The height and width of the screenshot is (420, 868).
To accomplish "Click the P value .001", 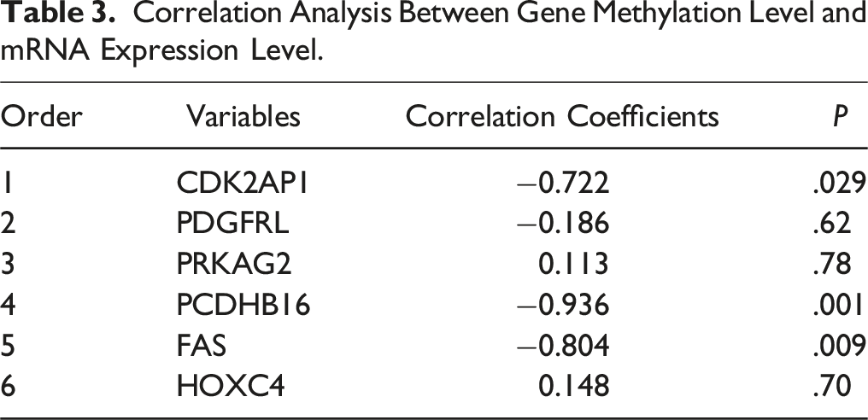I will pos(836,305).
